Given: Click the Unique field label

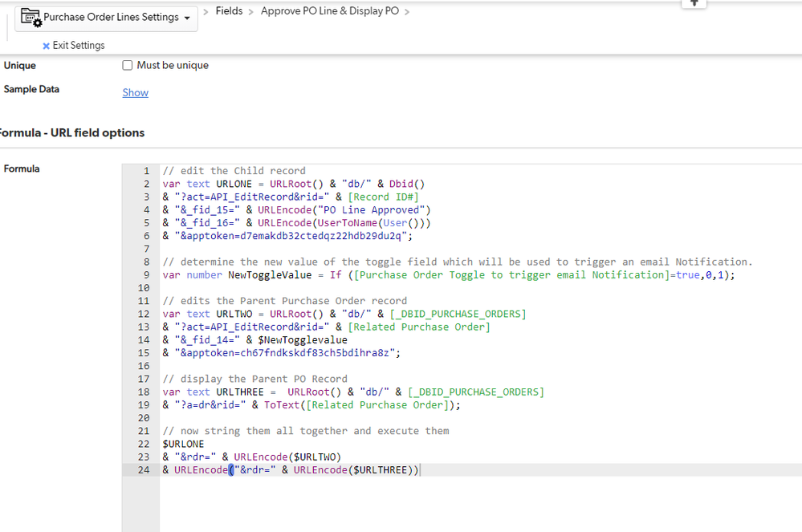Looking at the screenshot, I should pos(20,66).
